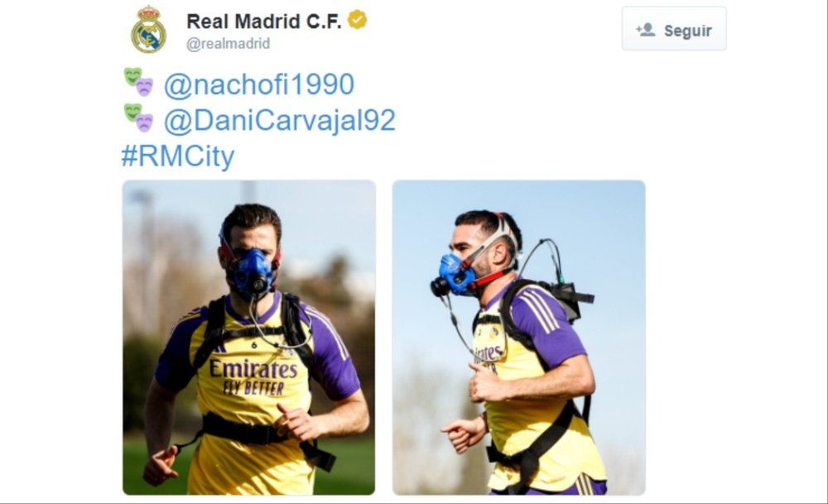Visit the @DaniCarvajal92 mention

click(x=279, y=120)
